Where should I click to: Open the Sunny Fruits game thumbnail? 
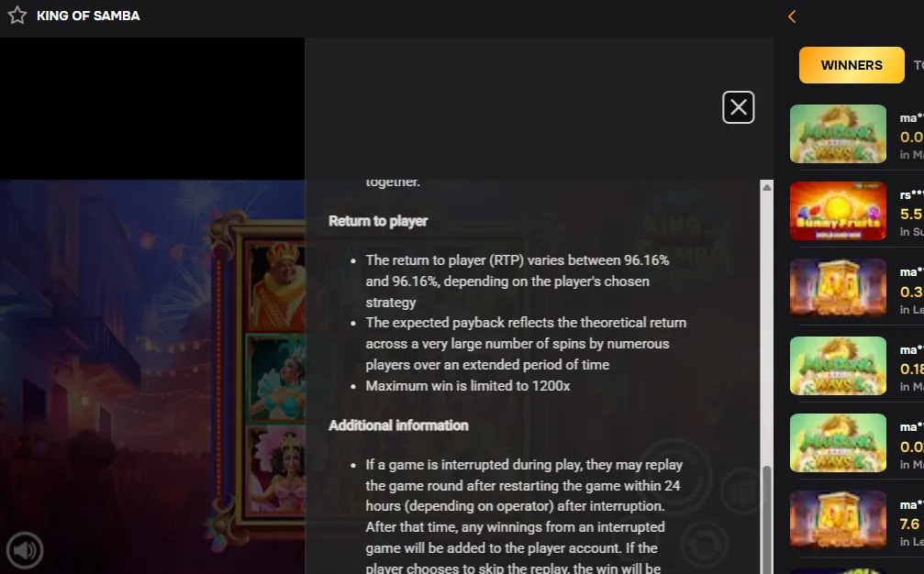(x=838, y=211)
